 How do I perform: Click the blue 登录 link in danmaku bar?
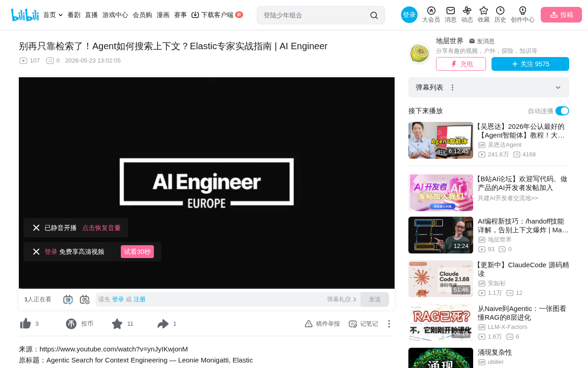(118, 299)
